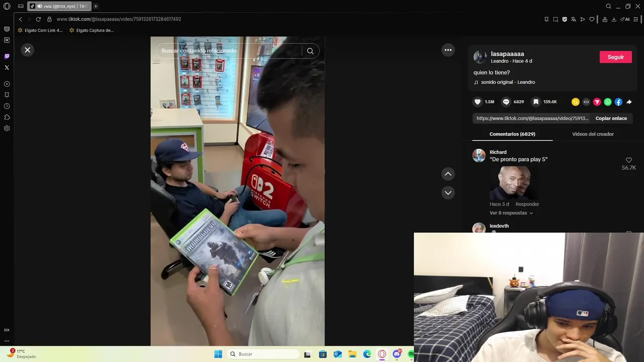This screenshot has width=644, height=362.
Task: Share via the pink send-to-friends icon
Action: pos(597,102)
